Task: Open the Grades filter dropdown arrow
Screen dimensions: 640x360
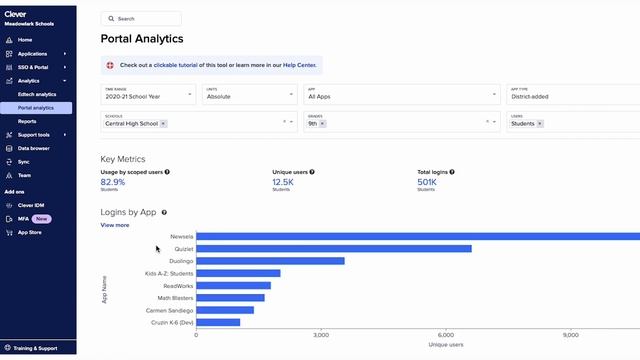Action: 494,122
